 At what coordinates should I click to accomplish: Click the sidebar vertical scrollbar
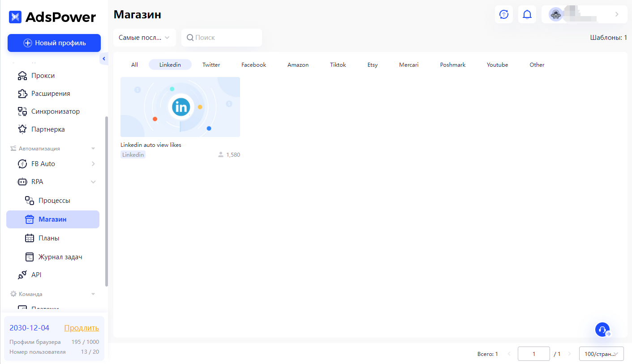point(106,201)
